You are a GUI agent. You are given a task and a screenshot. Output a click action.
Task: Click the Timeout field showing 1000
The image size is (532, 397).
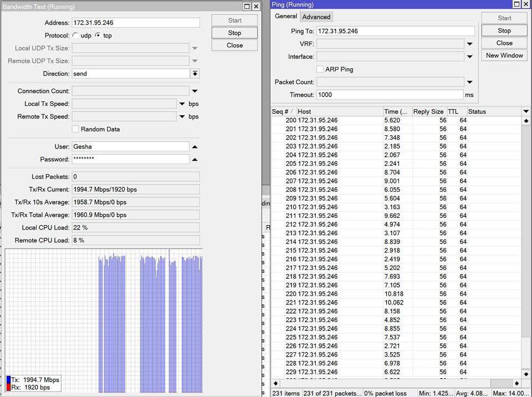(x=390, y=95)
